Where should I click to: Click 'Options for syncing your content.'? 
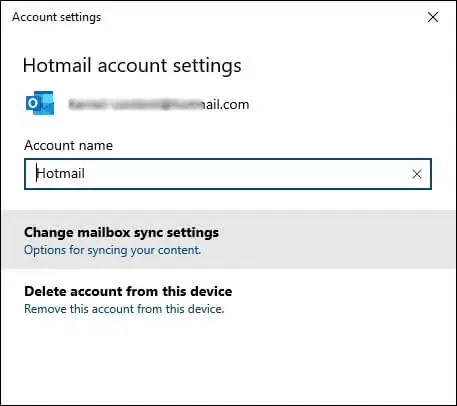point(112,250)
